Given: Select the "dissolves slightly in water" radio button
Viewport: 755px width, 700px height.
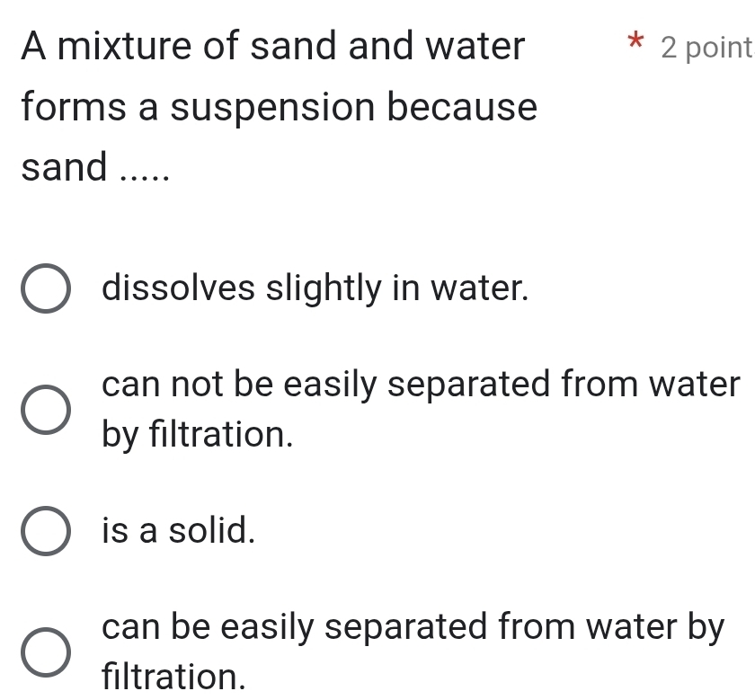Looking at the screenshot, I should pos(46,288).
